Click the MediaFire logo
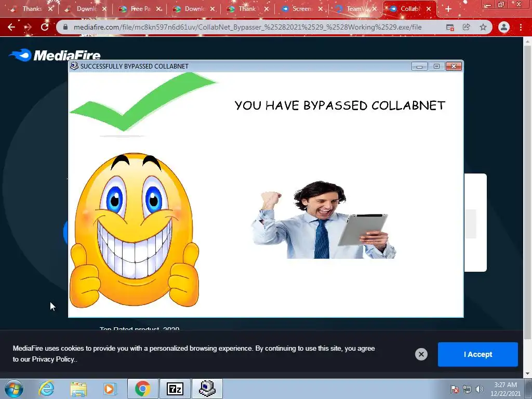The image size is (532, 399). [55, 55]
